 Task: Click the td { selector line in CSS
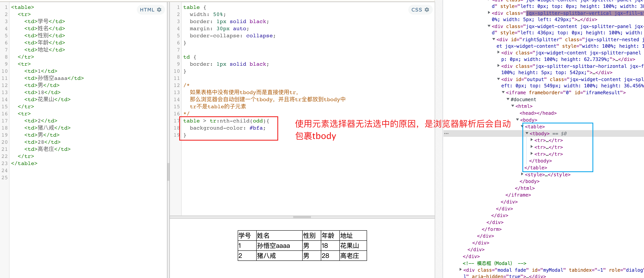point(190,57)
